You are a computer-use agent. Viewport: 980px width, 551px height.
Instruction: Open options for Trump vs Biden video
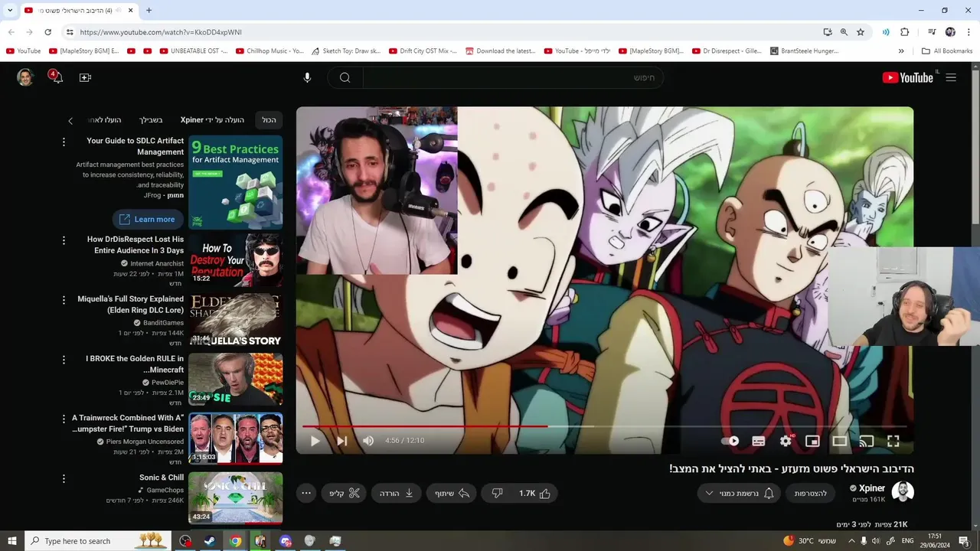click(x=64, y=419)
